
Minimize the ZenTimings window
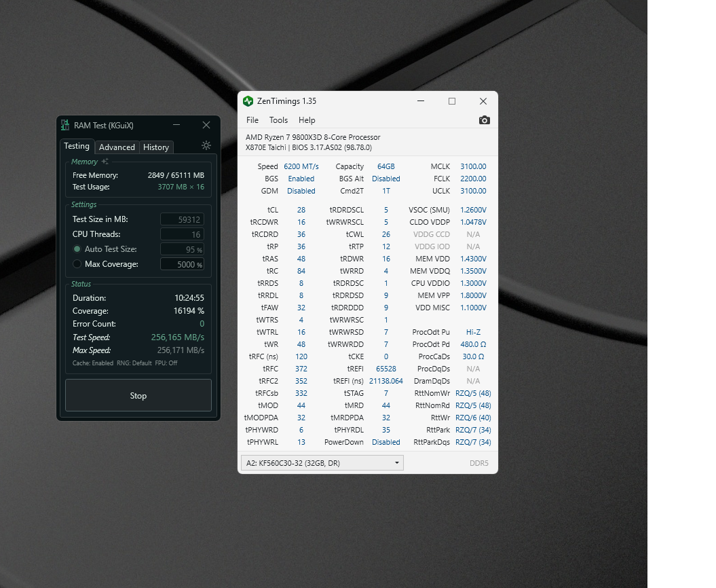pyautogui.click(x=421, y=101)
